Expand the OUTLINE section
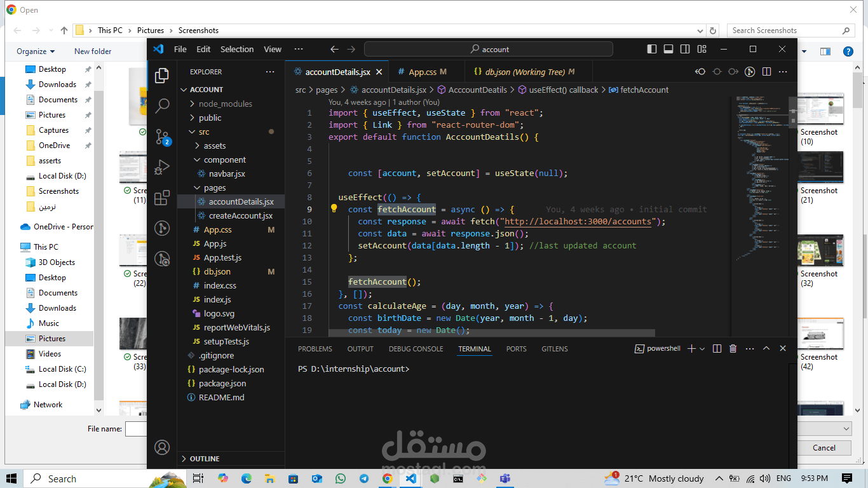The width and height of the screenshot is (868, 488). coord(204,458)
